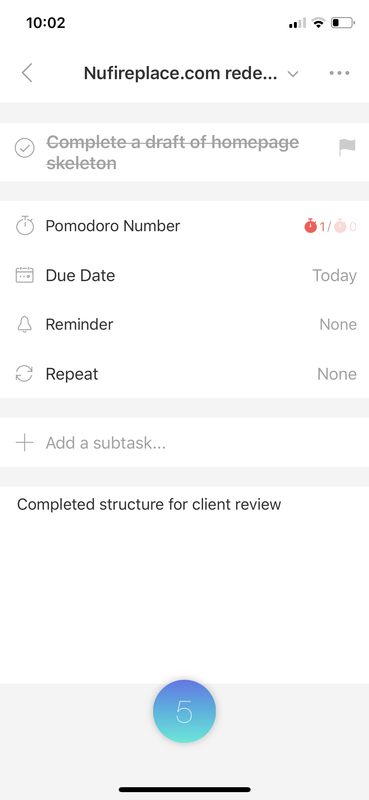
Task: Open the Repeat setting showing None
Action: [337, 374]
